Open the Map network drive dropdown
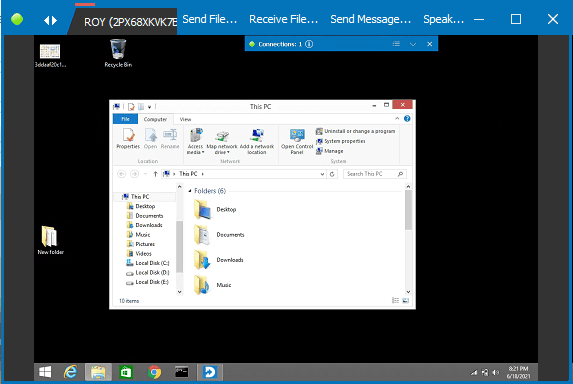This screenshot has height=384, width=573. click(x=222, y=142)
